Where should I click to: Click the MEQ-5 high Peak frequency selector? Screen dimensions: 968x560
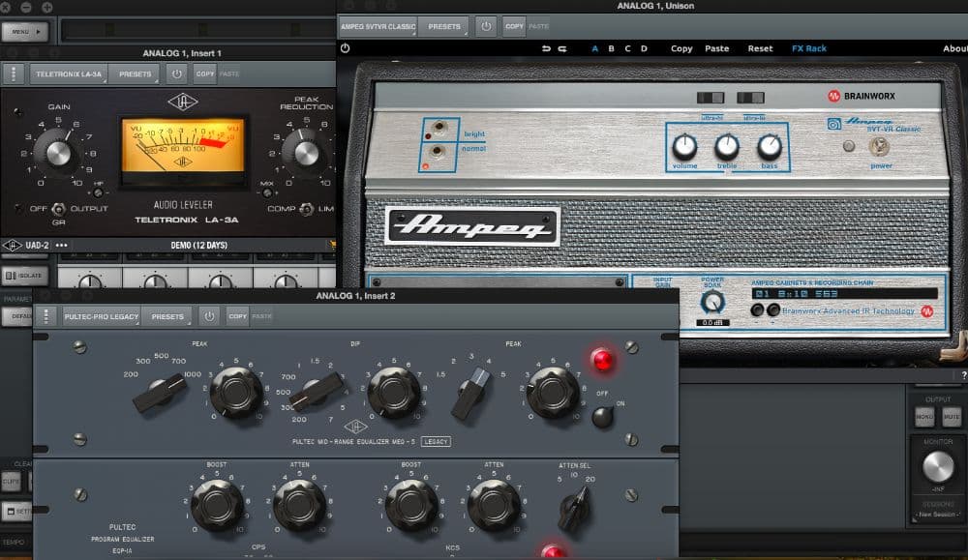coord(470,394)
